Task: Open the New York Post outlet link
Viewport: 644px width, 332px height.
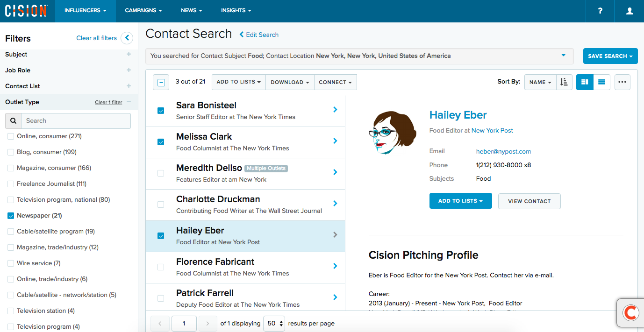Action: coord(492,130)
